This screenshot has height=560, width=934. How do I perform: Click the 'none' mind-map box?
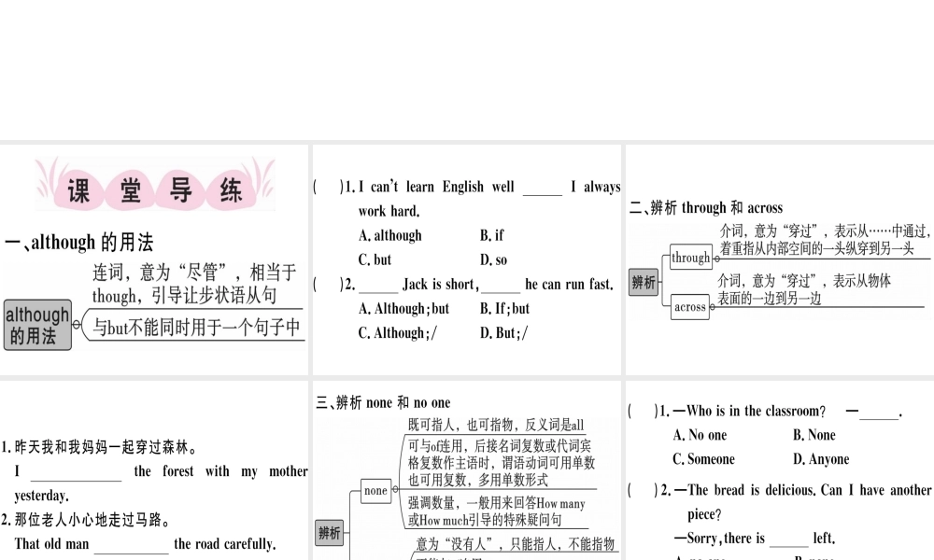(375, 490)
